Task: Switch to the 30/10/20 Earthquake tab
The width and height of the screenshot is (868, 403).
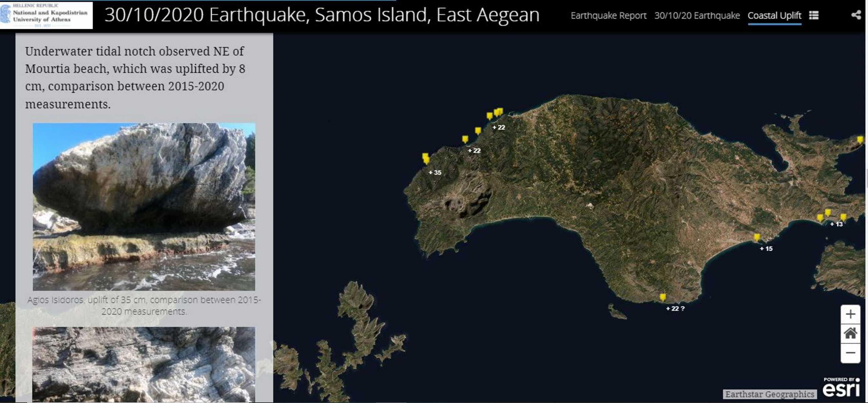Action: pos(697,16)
